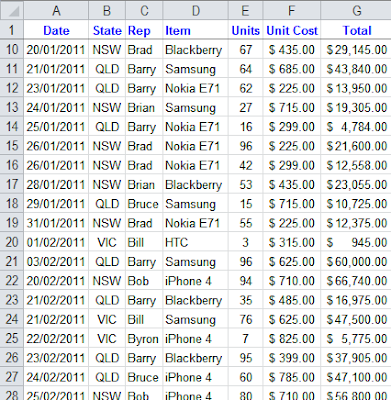Select date cell 21/01/2011
Image resolution: width=391 pixels, height=400 pixels.
(56, 69)
